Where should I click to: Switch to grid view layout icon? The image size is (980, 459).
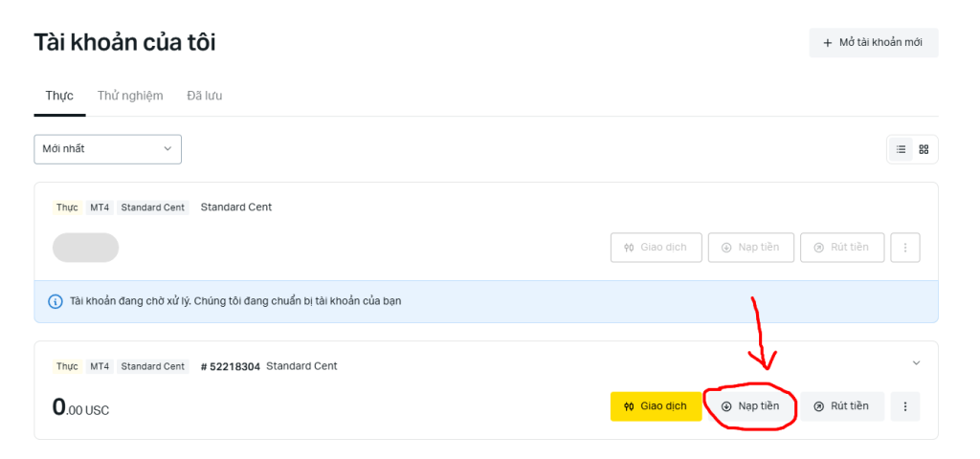point(924,149)
